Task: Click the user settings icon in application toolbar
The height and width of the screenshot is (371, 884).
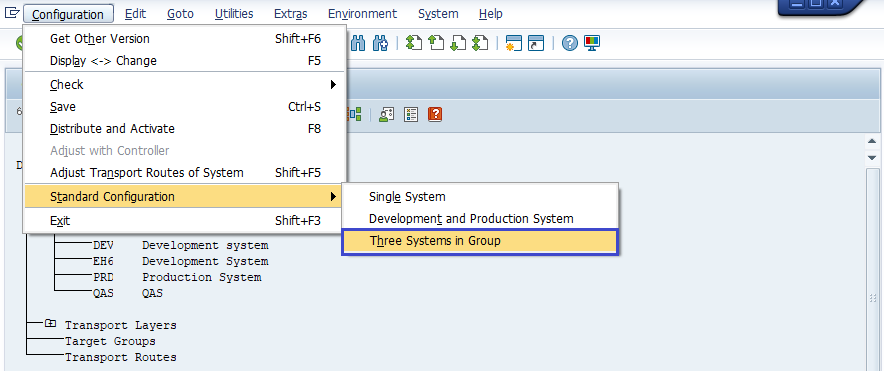Action: tap(386, 114)
